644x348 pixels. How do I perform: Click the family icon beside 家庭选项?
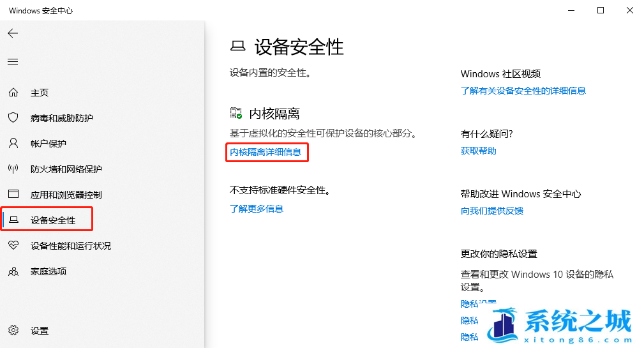coord(13,271)
